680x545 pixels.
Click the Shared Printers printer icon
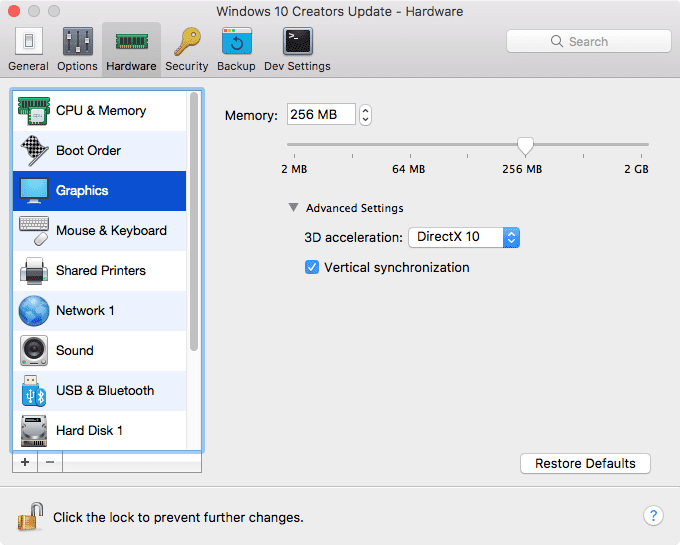34,271
